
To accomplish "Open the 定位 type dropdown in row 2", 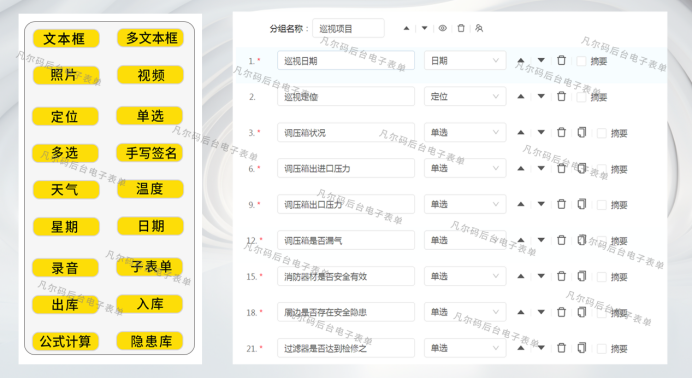I will pos(465,96).
